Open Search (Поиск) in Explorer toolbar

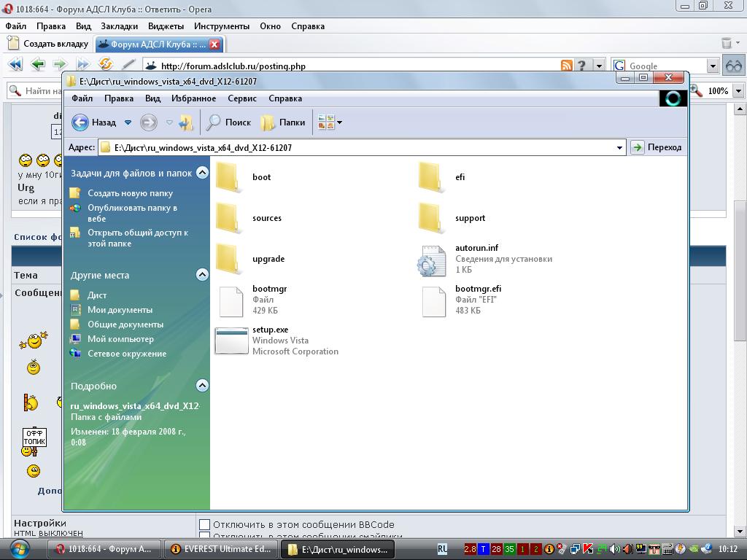click(x=228, y=122)
